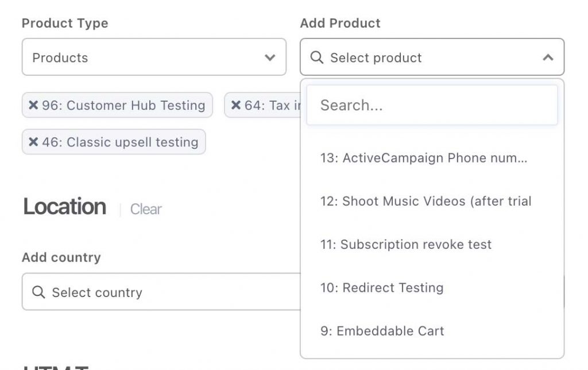Select 11: Subscription revoke test
The image size is (588, 370).
[432, 244]
